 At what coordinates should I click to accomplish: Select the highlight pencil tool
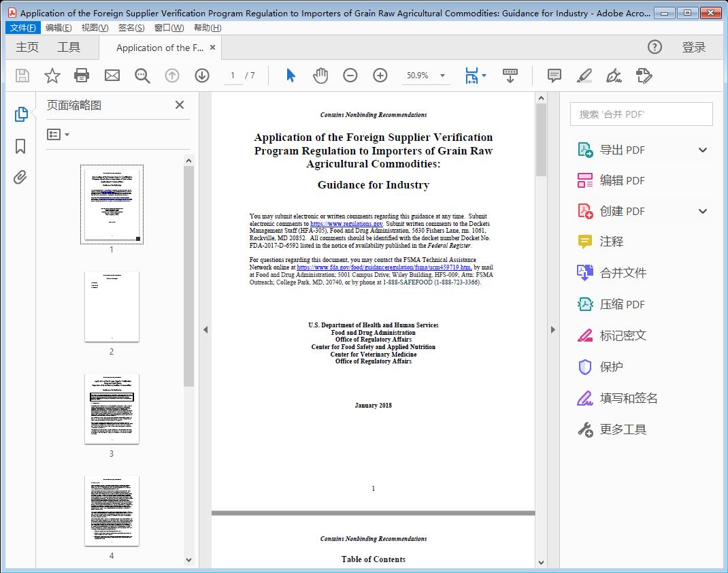point(584,76)
